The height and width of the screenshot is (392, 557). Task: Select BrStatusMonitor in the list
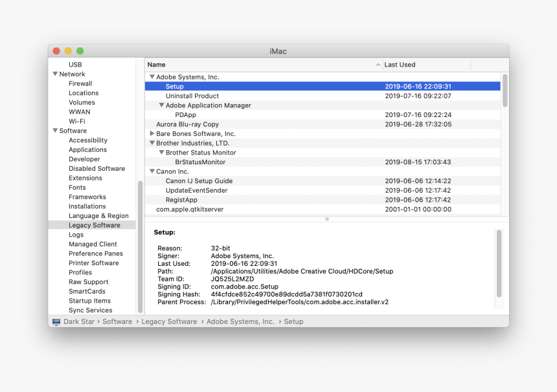[x=200, y=162]
